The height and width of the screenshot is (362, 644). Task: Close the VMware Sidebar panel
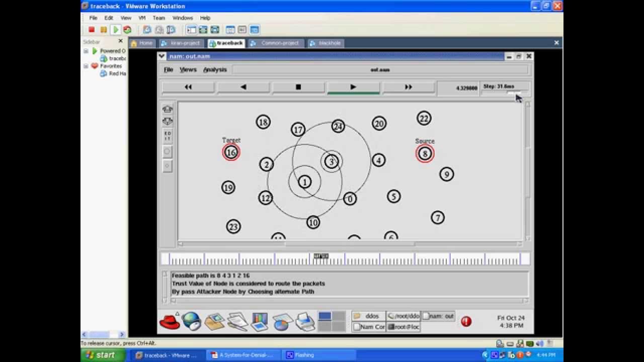click(120, 41)
